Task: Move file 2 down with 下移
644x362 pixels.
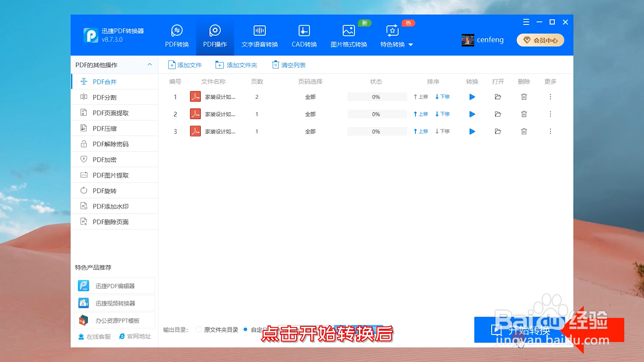Action: [x=442, y=114]
